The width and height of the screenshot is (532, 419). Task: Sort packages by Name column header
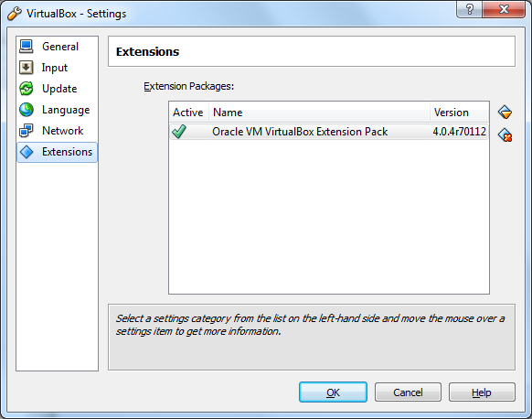tap(319, 113)
